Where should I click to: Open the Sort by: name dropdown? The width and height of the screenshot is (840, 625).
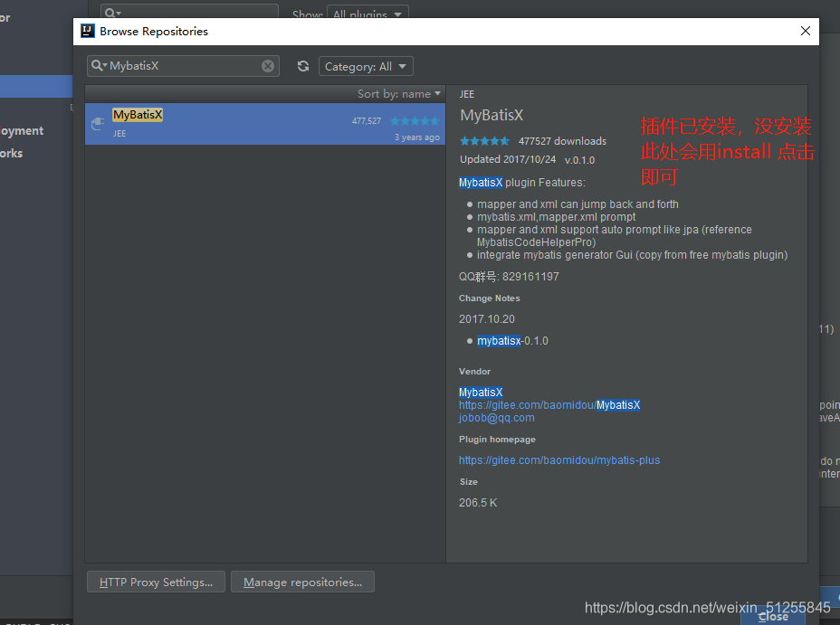[x=399, y=94]
